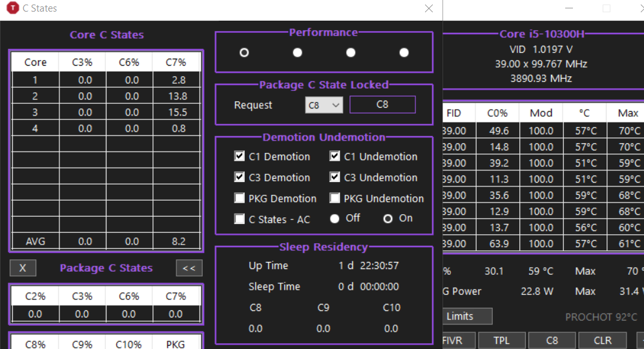Image resolution: width=644 pixels, height=349 pixels.
Task: Click the Sleep Time value 0 d 00:00:00
Action: (368, 286)
